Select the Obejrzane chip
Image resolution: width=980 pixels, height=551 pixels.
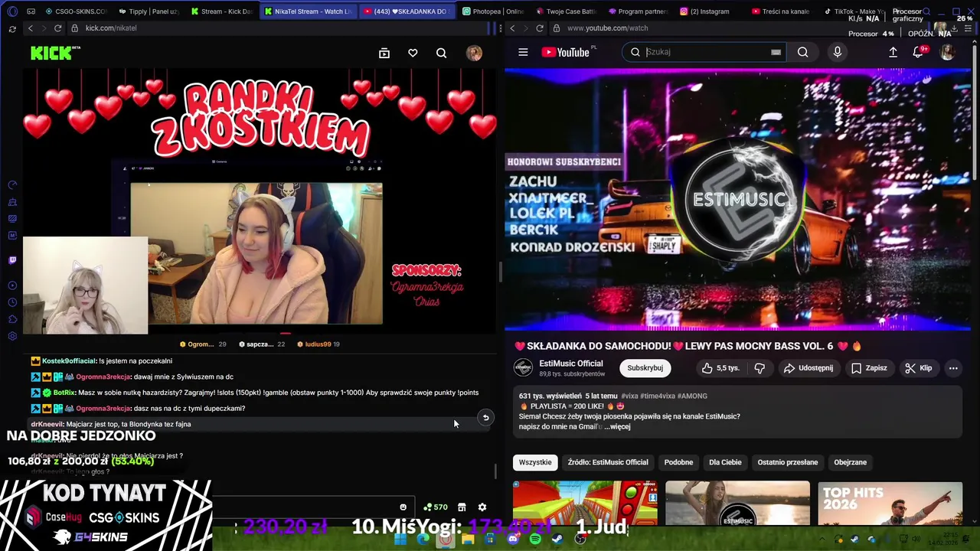click(x=850, y=462)
